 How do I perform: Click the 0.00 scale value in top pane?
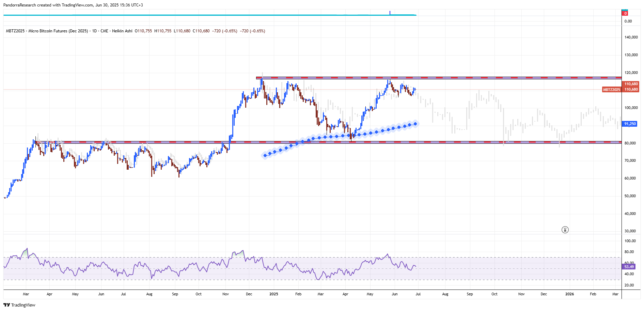click(628, 21)
